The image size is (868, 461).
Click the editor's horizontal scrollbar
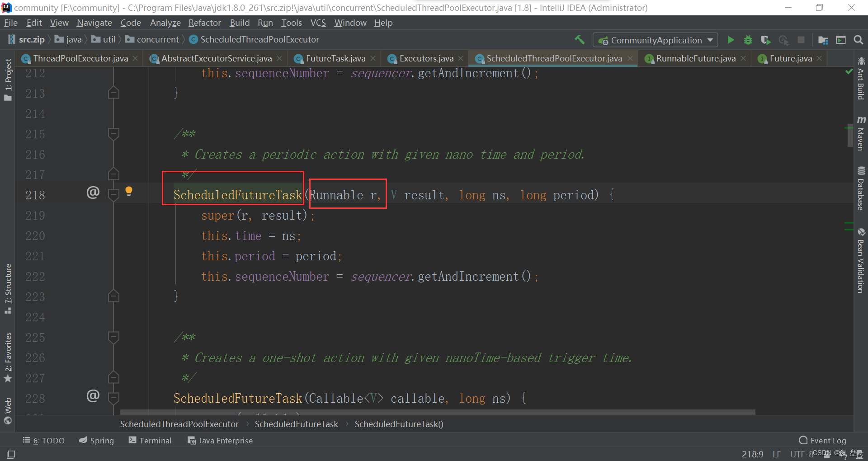(438, 412)
